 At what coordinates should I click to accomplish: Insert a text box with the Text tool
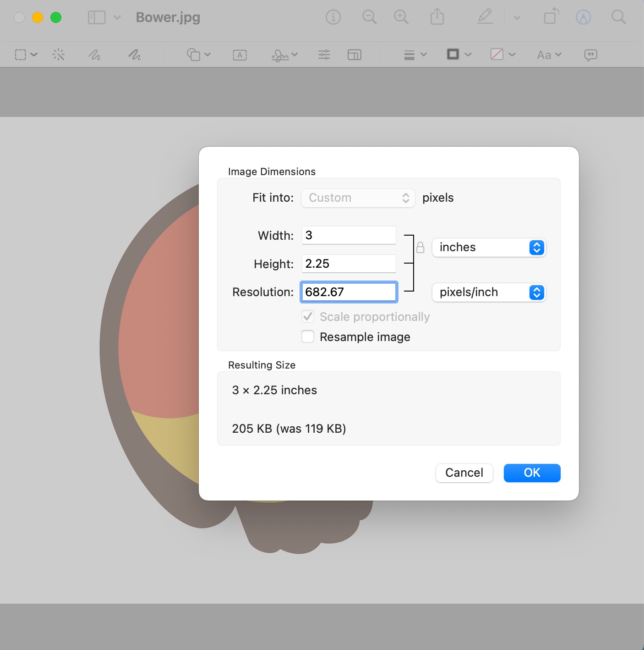click(x=240, y=55)
